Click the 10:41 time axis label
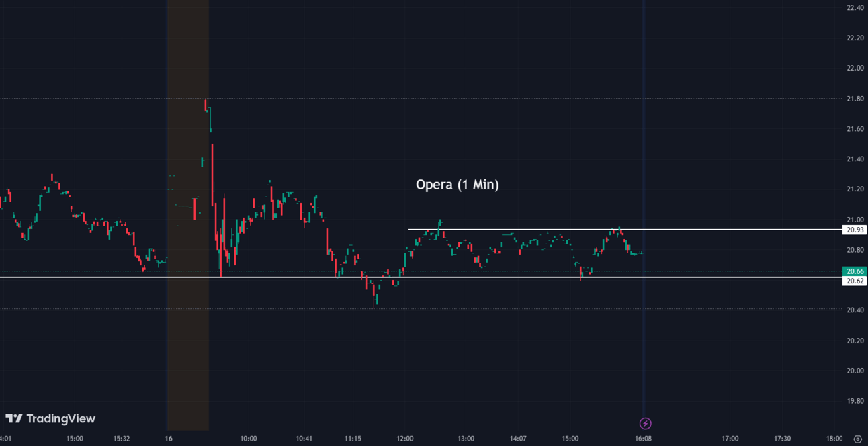 304,439
